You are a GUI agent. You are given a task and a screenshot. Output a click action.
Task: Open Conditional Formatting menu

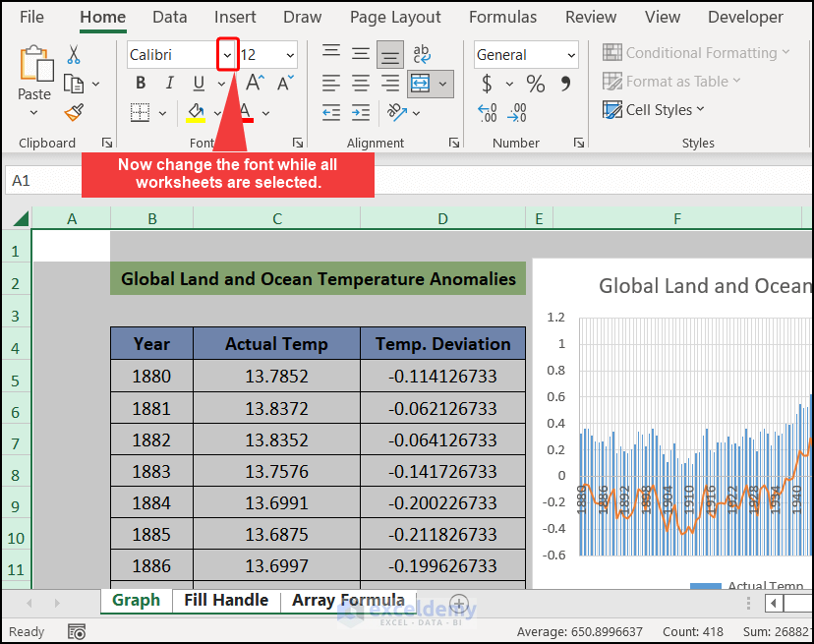tap(696, 53)
